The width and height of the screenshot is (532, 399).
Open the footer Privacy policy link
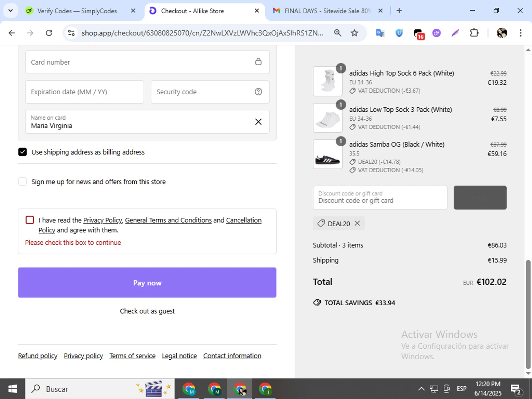tap(83, 356)
